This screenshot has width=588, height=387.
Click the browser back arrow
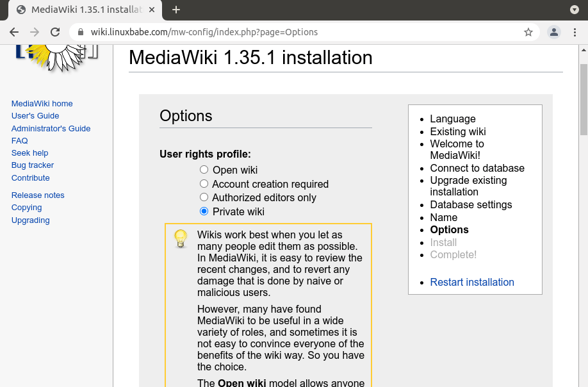pos(14,32)
